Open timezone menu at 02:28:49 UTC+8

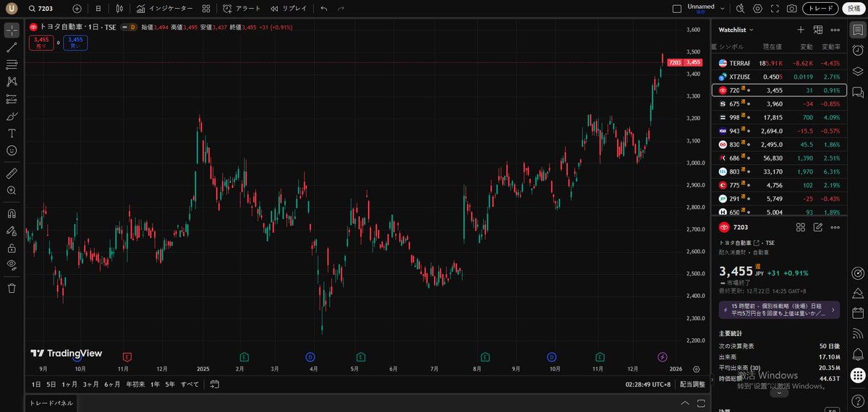(647, 385)
